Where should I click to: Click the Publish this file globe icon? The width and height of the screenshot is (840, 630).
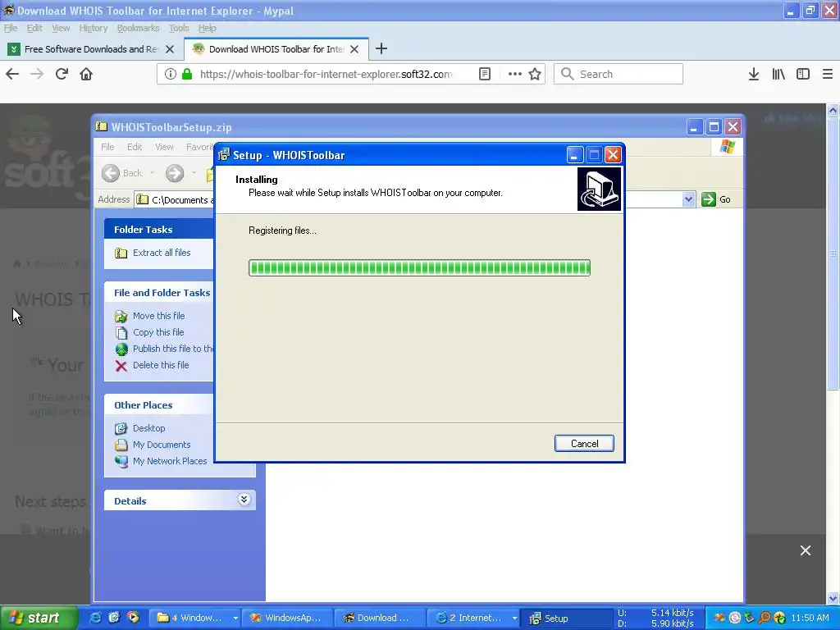(121, 349)
